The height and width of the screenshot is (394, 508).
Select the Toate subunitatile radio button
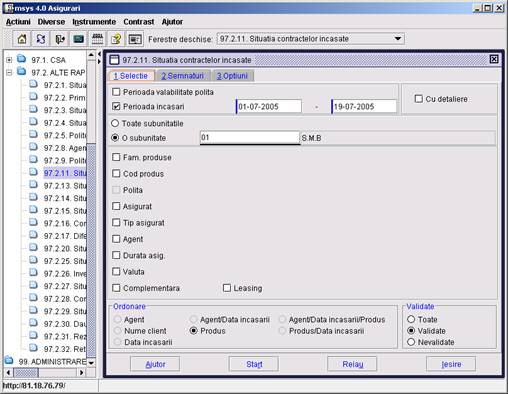point(115,123)
